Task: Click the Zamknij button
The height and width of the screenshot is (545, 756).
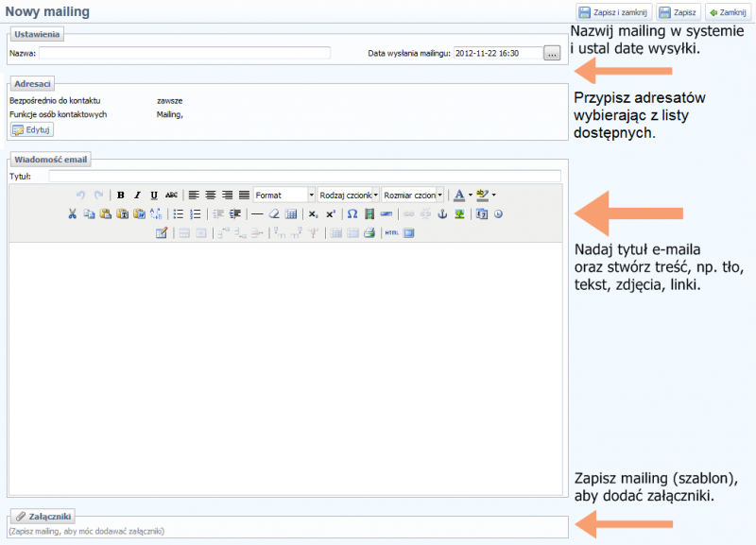Action: (x=728, y=12)
